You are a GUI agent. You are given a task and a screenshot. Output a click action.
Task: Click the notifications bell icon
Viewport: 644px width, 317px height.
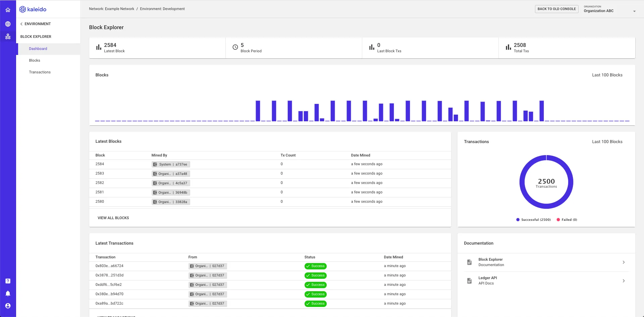click(8, 293)
